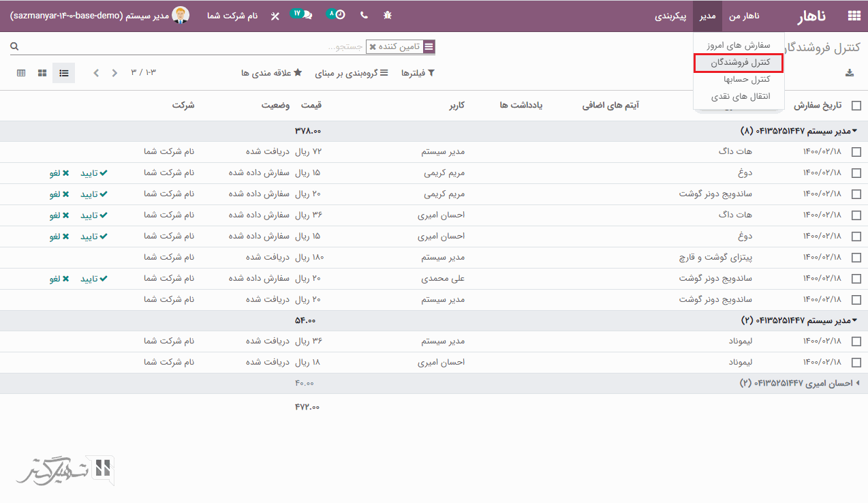This screenshot has height=503, width=868.
Task: Go to the next page of records
Action: click(x=96, y=72)
